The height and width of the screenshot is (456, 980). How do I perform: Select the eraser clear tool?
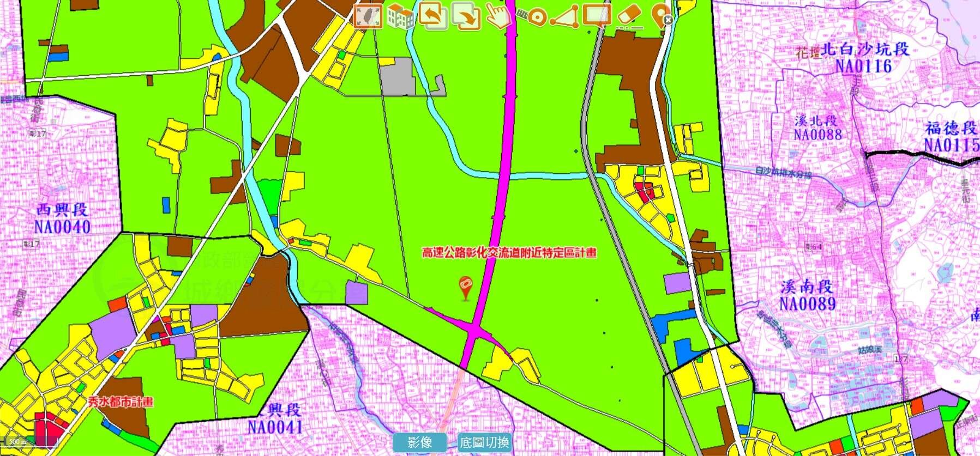coord(629,15)
